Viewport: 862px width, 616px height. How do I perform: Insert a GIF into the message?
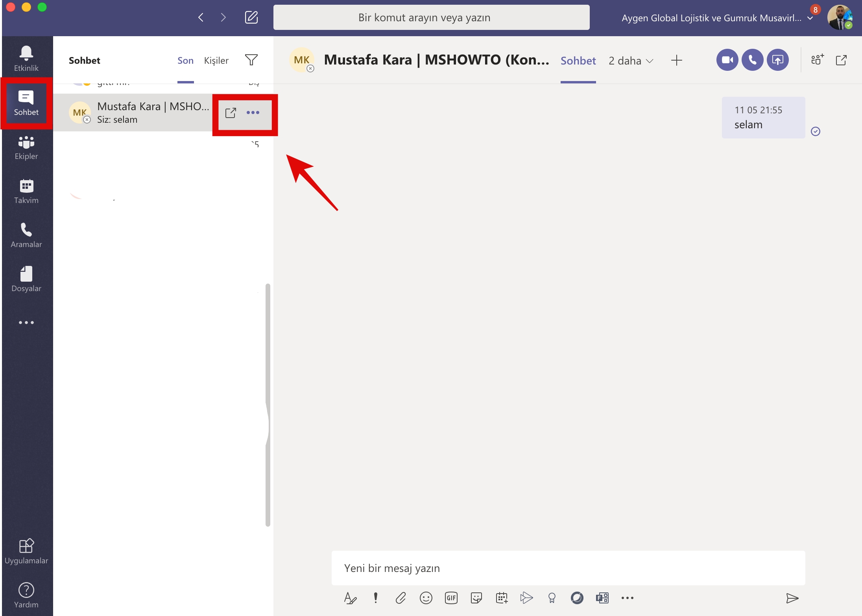(x=451, y=598)
